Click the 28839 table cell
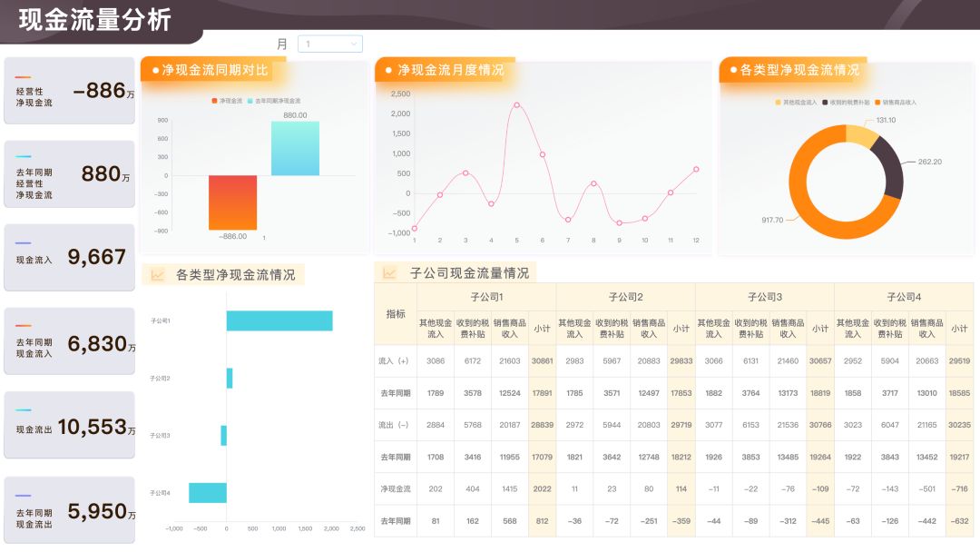 click(543, 425)
